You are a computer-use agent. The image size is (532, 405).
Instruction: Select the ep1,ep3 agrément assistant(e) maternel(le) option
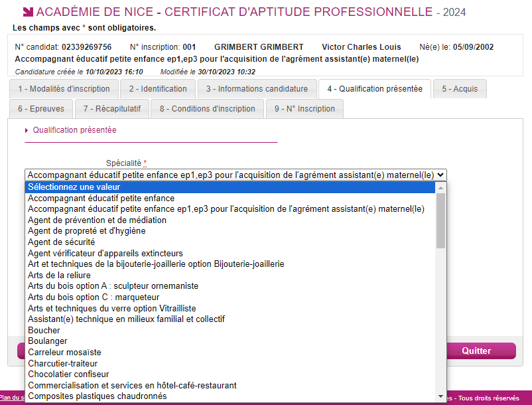point(230,209)
